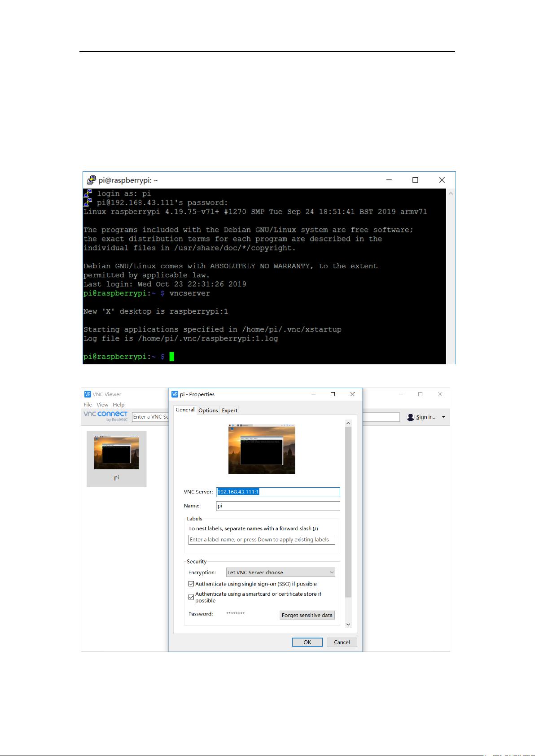Viewport: 535px width, 756px height.
Task: Toggle smartcard or certificate store authentication checkbox
Action: point(191,597)
